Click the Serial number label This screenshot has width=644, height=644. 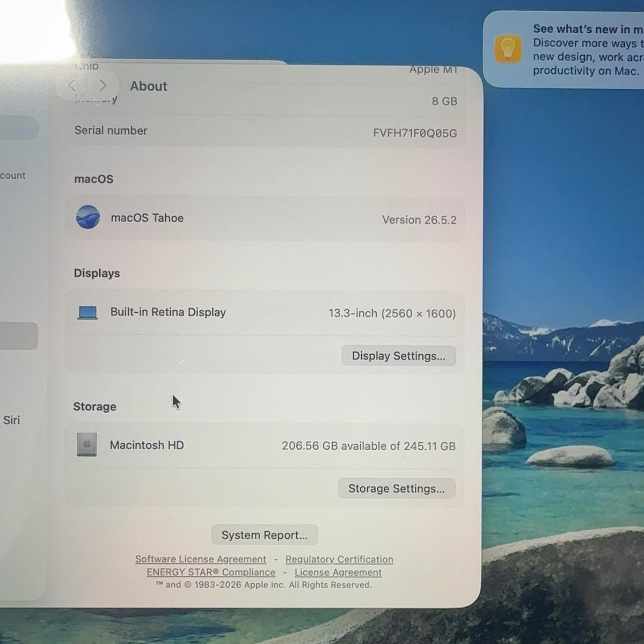point(111,130)
